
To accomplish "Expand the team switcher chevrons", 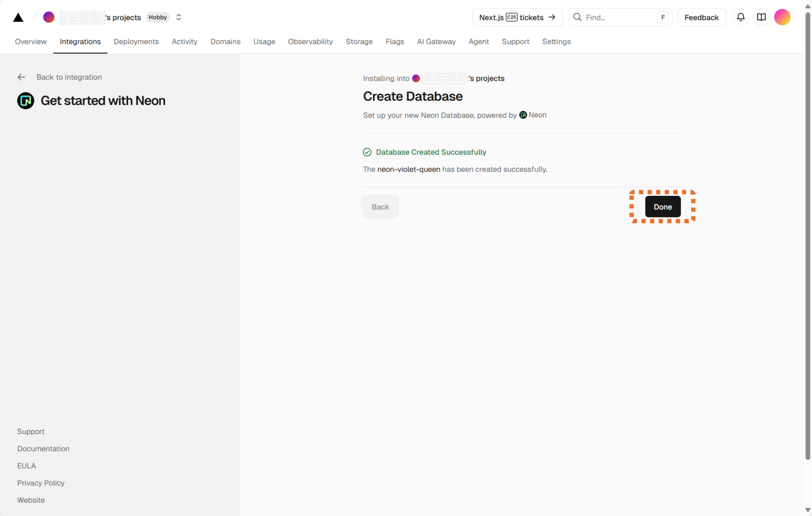I will [x=178, y=18].
